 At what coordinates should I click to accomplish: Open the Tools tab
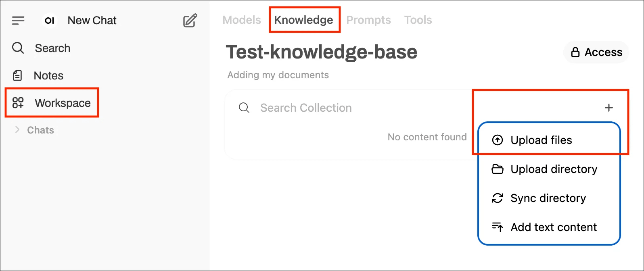[x=418, y=20]
